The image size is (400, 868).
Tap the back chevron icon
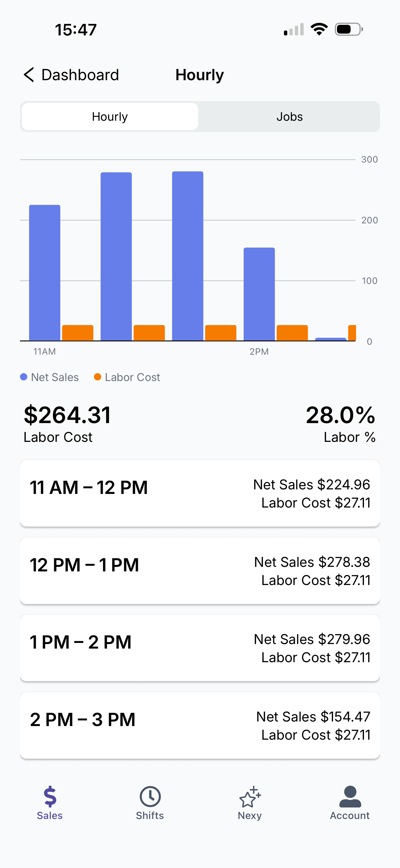29,74
